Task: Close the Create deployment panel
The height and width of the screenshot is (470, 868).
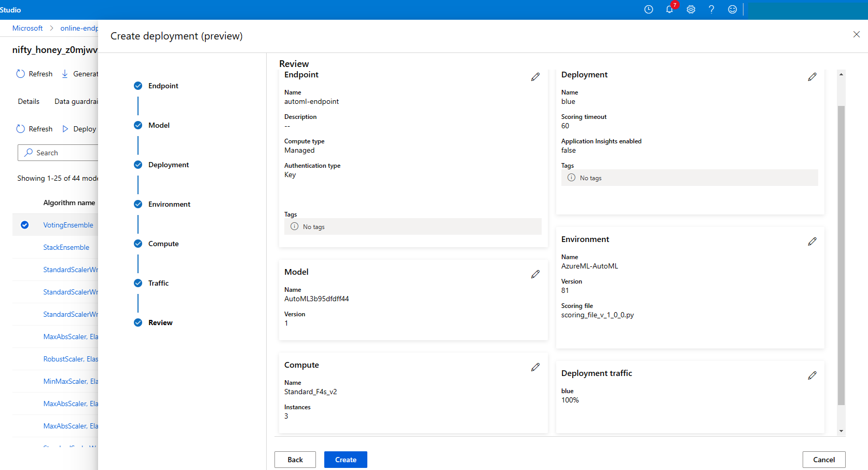Action: click(857, 34)
